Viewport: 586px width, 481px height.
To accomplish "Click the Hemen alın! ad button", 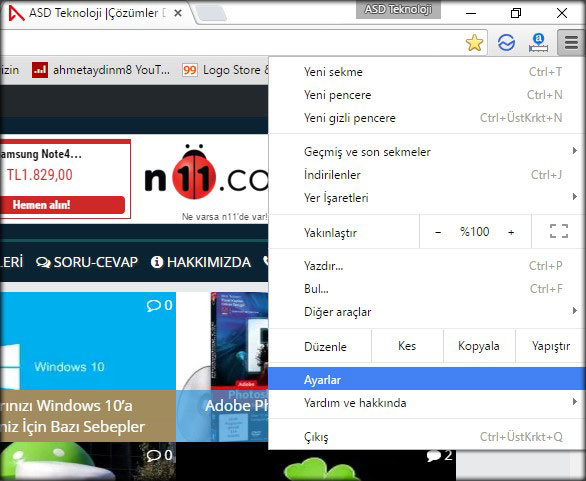I will pyautogui.click(x=63, y=205).
